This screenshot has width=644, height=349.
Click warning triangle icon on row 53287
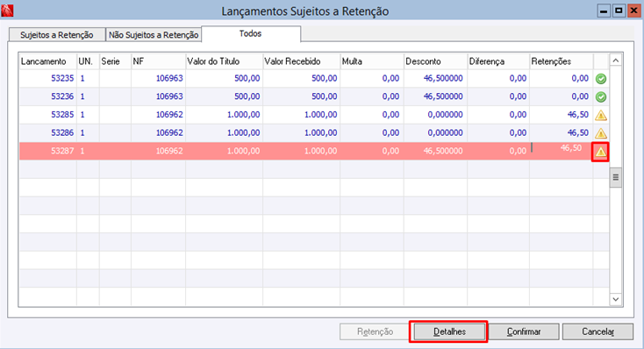point(600,152)
